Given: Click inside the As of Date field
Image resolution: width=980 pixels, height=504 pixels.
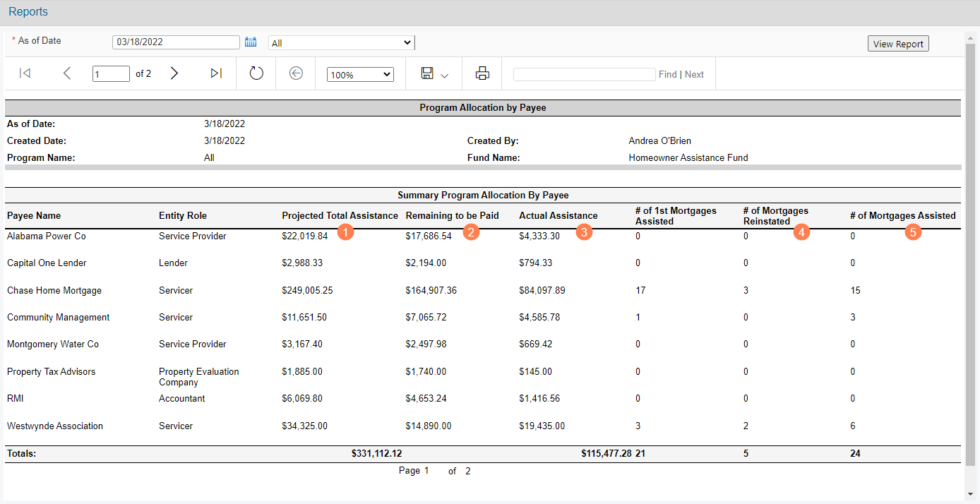Looking at the screenshot, I should (x=176, y=42).
